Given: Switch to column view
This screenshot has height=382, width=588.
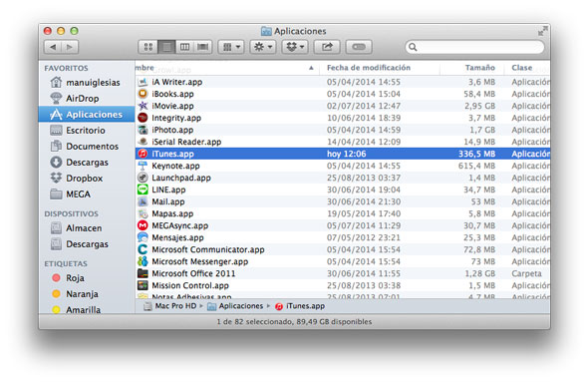Looking at the screenshot, I should coord(184,47).
